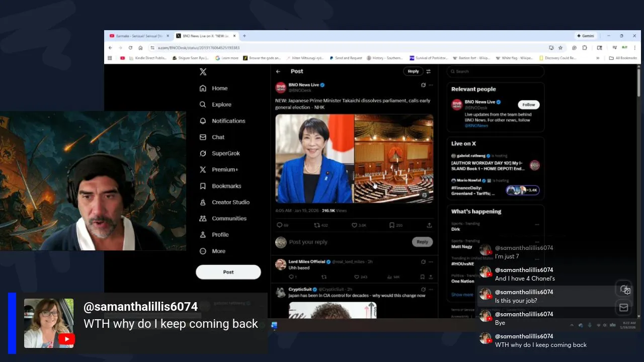Follow BNO News Live
Image resolution: width=644 pixels, height=362 pixels.
(529, 105)
